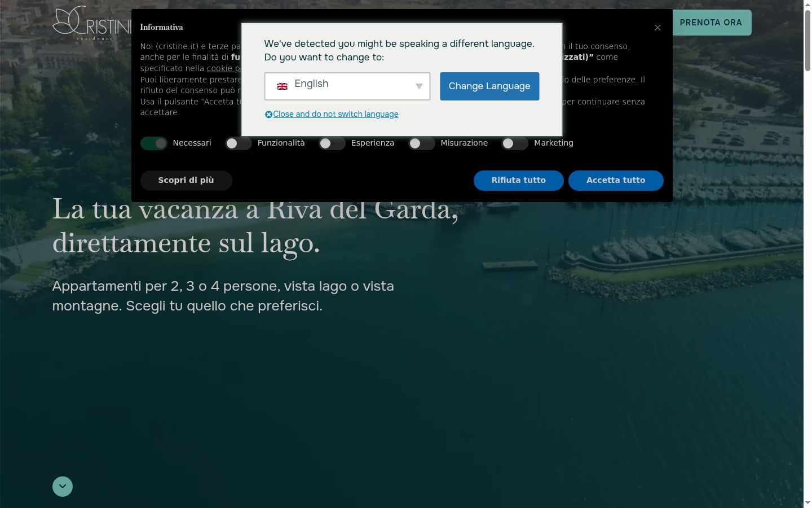Screen dimensions: 812x508
Task: Click the scrollbar up arrow
Action: 807,5
